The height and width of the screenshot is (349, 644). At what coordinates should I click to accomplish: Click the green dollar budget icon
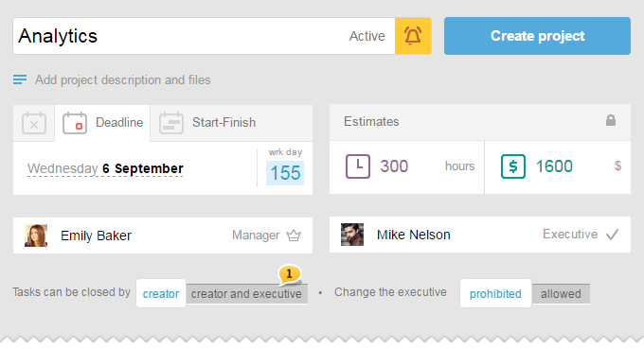pyautogui.click(x=513, y=166)
